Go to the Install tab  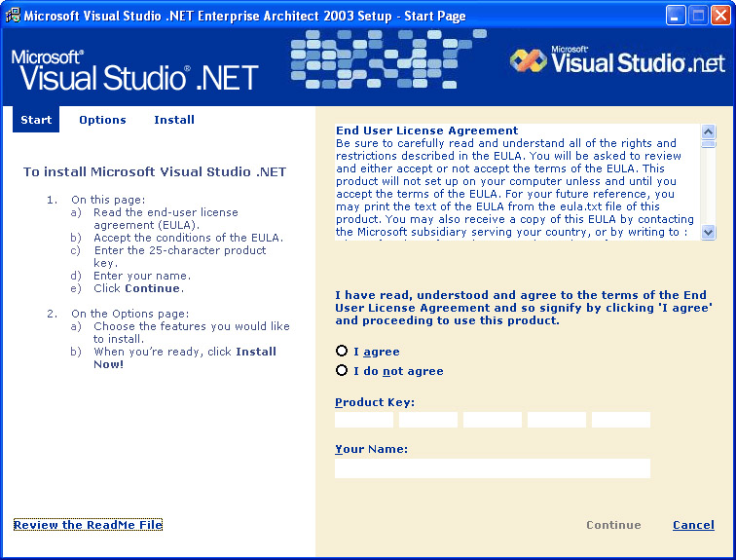click(x=174, y=120)
